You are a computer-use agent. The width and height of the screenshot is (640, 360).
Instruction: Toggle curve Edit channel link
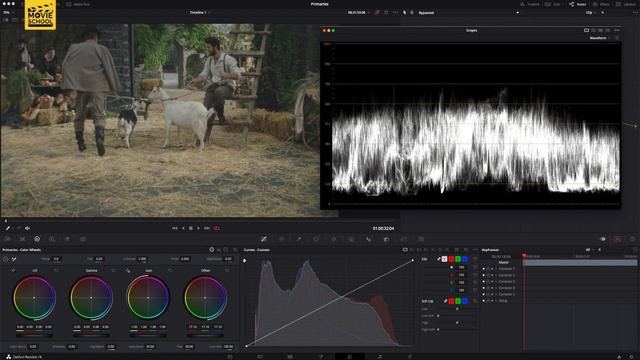pyautogui.click(x=439, y=259)
